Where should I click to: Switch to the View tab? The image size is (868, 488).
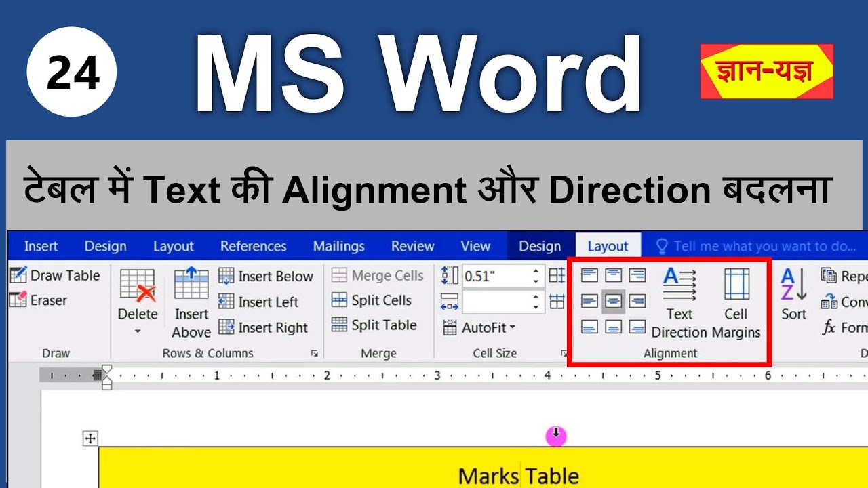475,246
